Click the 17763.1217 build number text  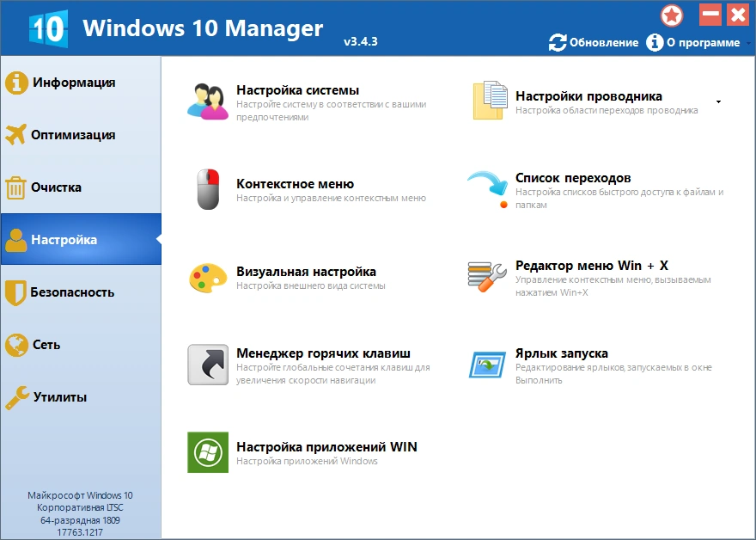pyautogui.click(x=80, y=532)
